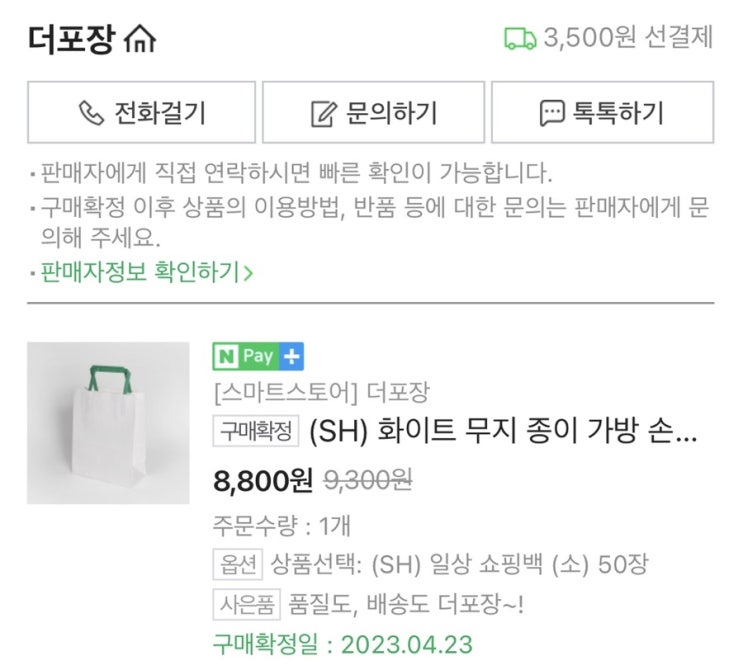This screenshot has height=670, width=743.
Task: Click the chat bubble icon in 톡톡하기
Action: [x=551, y=113]
